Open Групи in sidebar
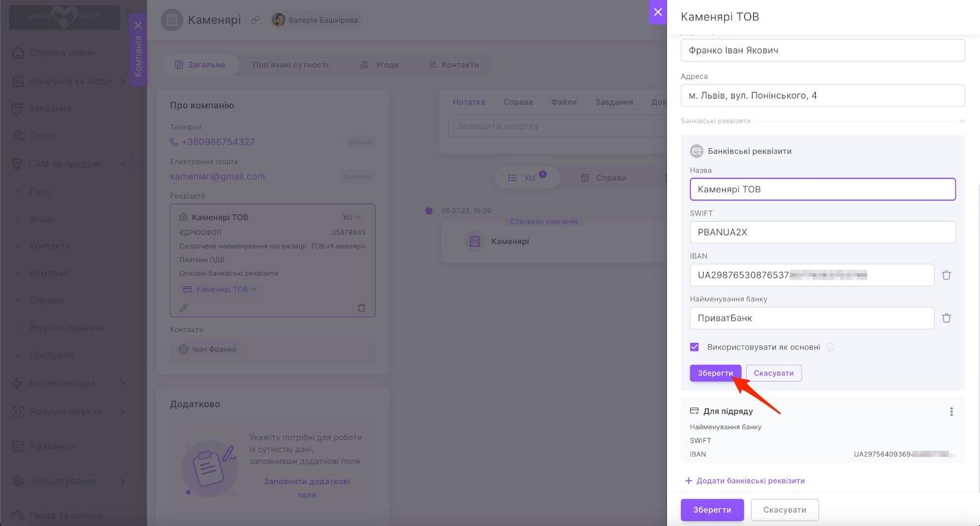 click(43, 135)
